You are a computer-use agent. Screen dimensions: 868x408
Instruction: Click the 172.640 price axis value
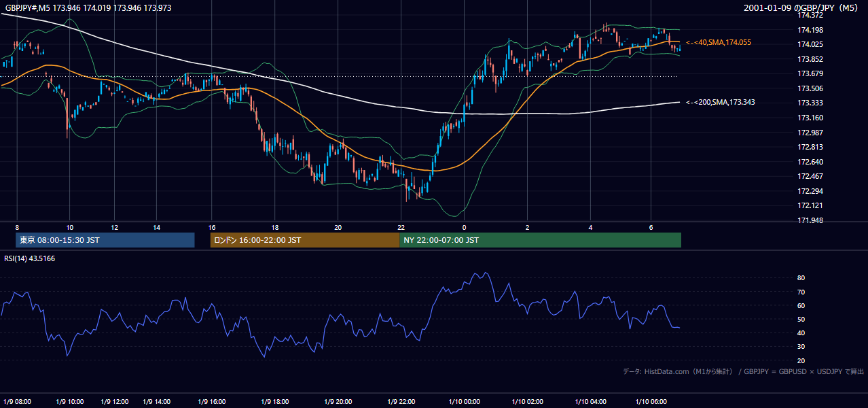coord(811,162)
